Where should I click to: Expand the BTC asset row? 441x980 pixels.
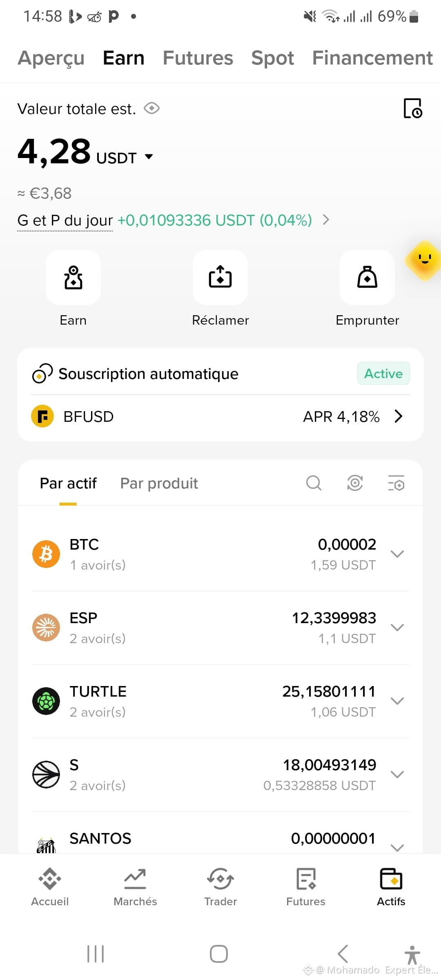coord(220,554)
